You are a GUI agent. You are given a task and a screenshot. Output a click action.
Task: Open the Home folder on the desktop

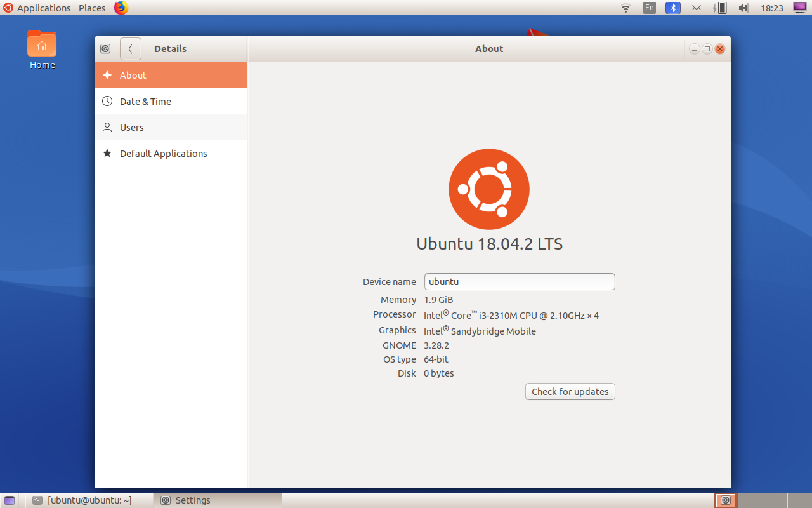[x=42, y=49]
